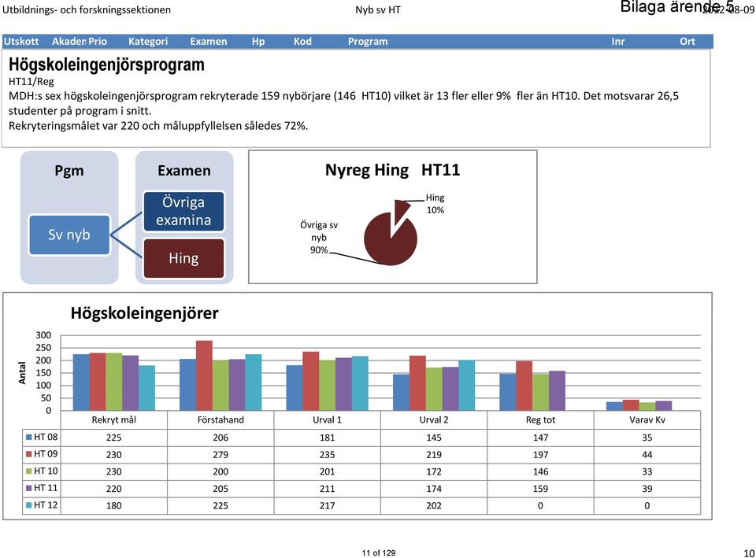Screen dimensions: 756x558
Task: Click the Examen column header
Action: [208, 42]
